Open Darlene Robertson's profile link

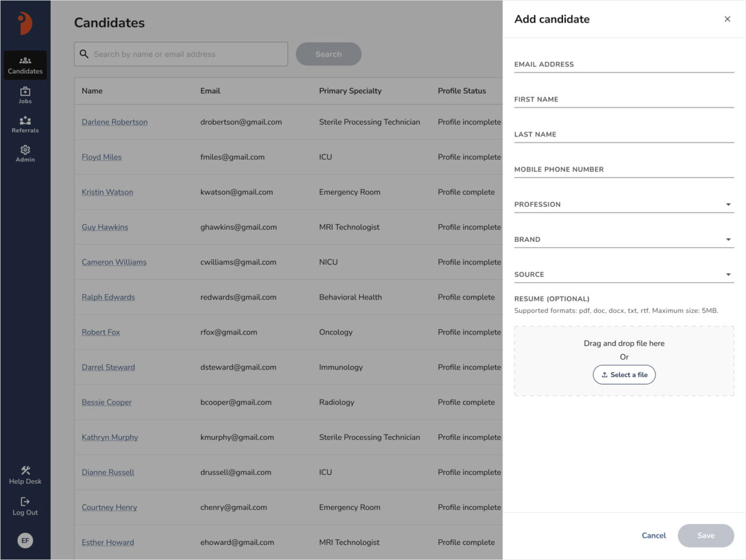[x=114, y=122]
